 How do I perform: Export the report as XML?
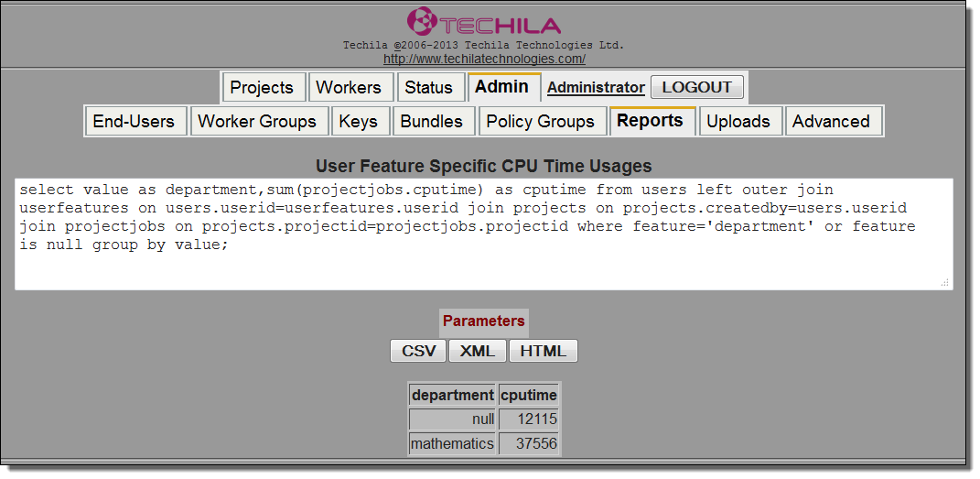[478, 351]
